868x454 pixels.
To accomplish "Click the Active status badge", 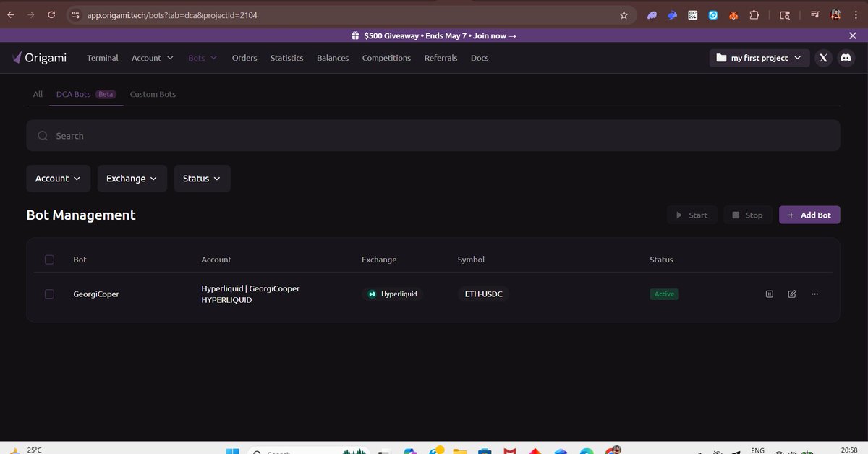I will click(664, 294).
